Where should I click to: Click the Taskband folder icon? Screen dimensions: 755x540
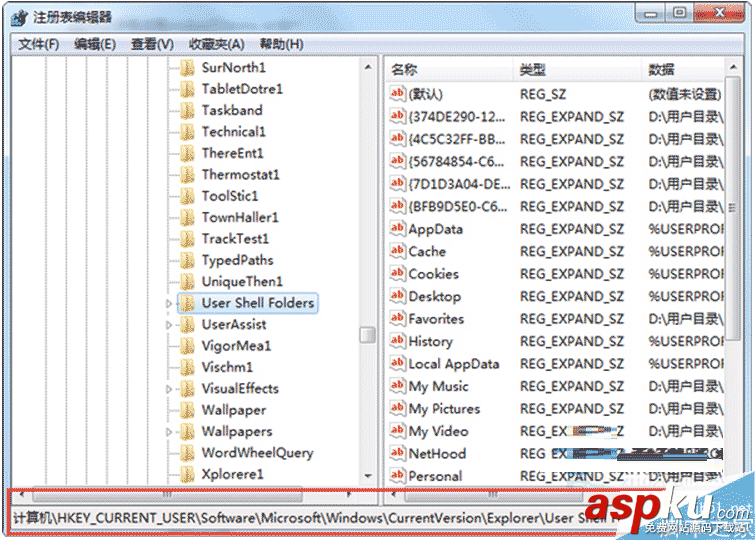click(187, 111)
